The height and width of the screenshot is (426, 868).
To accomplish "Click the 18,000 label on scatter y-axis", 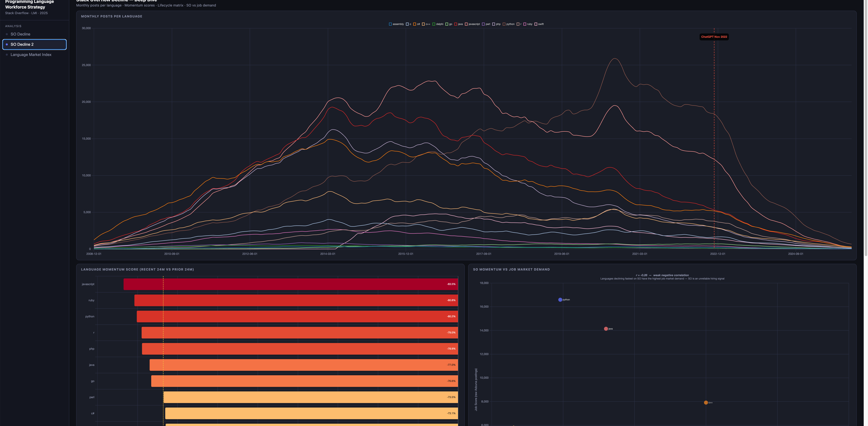I will tap(484, 283).
